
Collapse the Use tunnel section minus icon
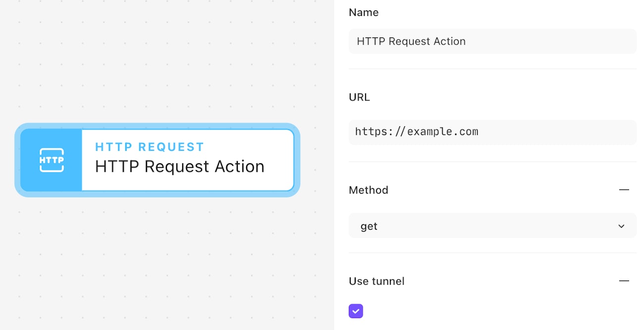pyautogui.click(x=624, y=281)
